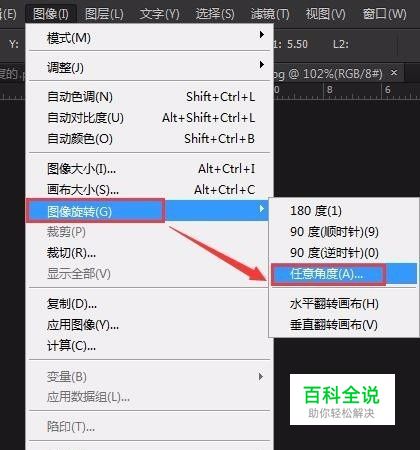Viewport: 420px width, 450px height.
Task: Rotate 90 度(逆时针)(0)
Action: (343, 253)
